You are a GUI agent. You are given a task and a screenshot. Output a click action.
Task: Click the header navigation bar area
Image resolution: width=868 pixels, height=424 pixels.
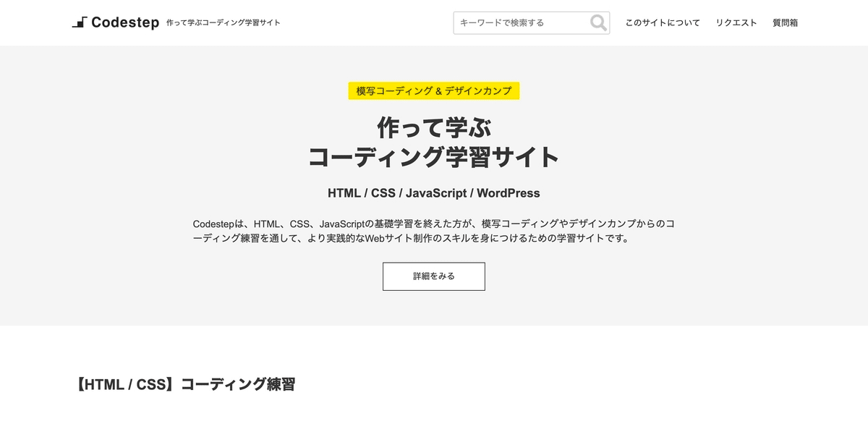click(434, 22)
